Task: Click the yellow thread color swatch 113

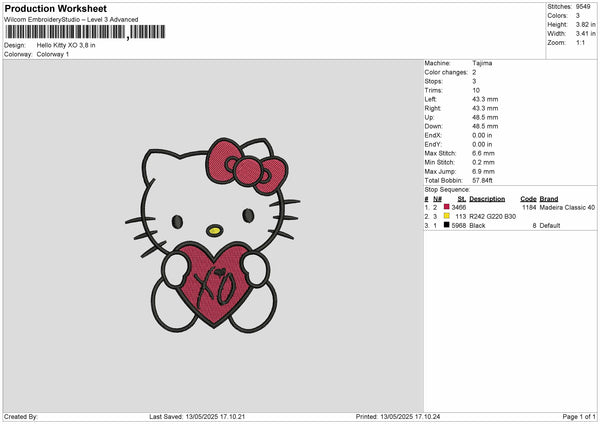Action: [x=446, y=216]
